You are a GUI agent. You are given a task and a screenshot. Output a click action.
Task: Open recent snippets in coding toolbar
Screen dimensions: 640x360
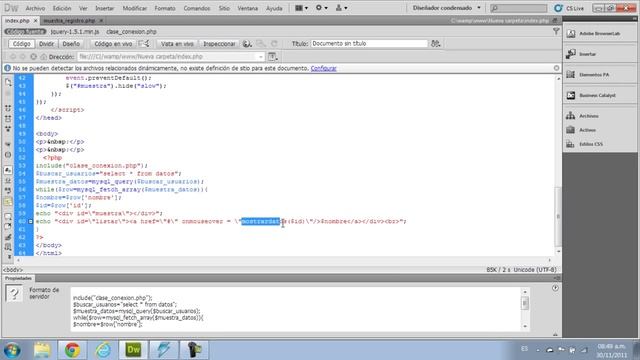pyautogui.click(x=8, y=247)
